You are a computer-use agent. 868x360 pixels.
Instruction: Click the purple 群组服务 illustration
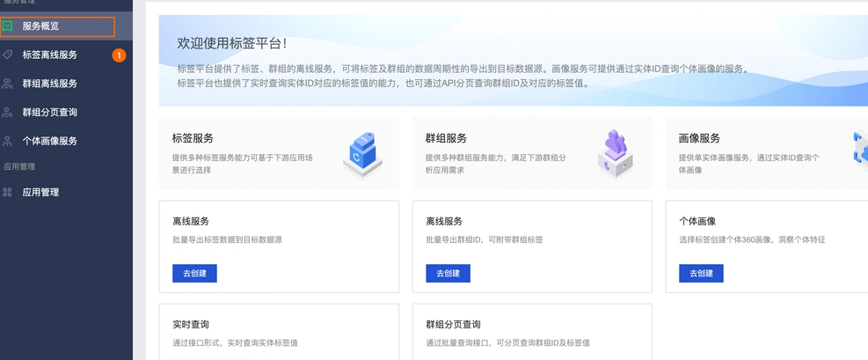[x=616, y=153]
